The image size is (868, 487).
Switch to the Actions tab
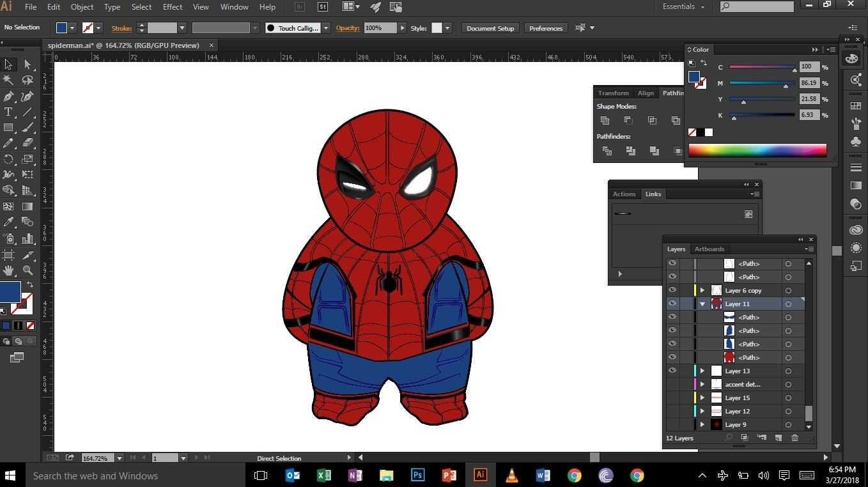pos(624,194)
